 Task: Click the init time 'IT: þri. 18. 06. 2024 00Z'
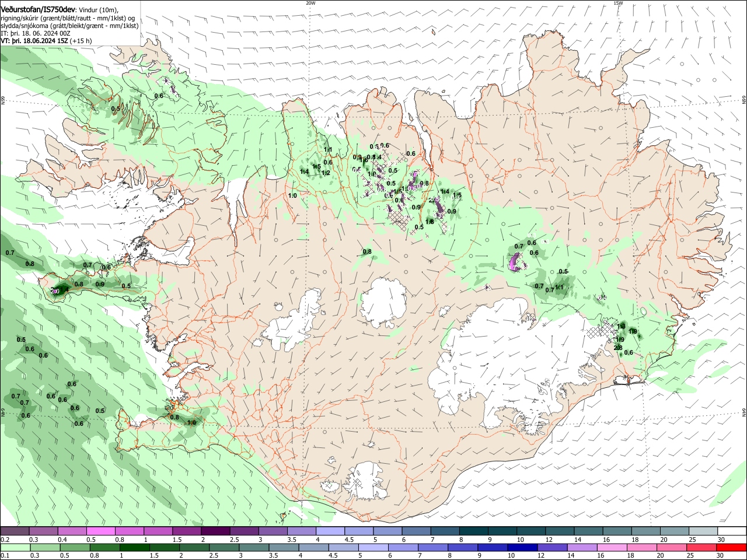click(x=36, y=33)
